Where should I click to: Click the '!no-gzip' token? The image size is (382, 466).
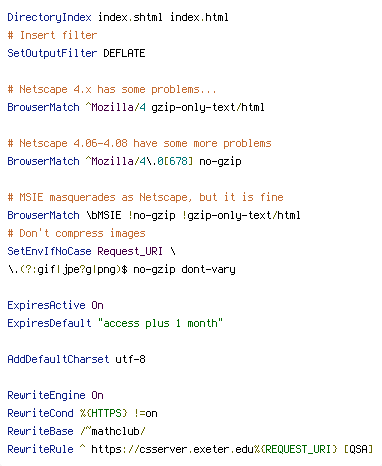(x=152, y=215)
